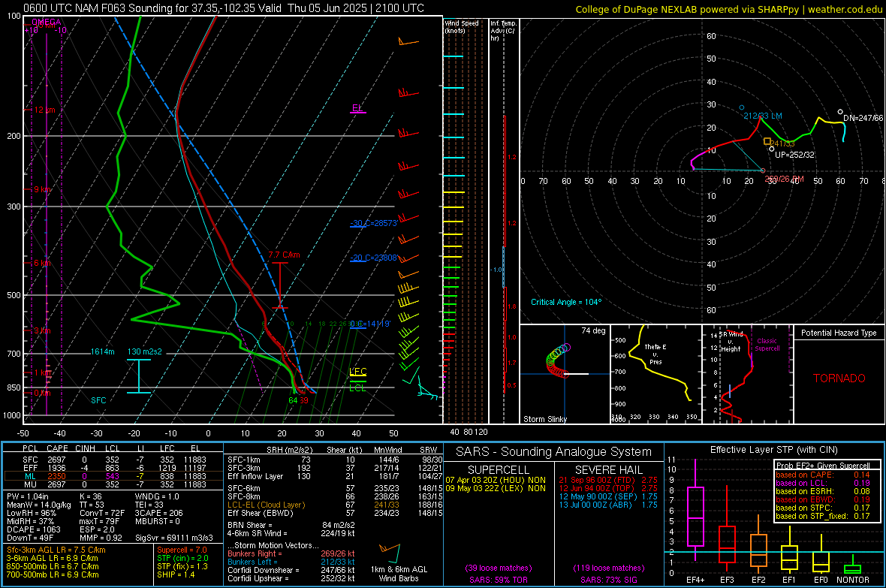Click the Eff Shear (EBWD) row
The height and width of the screenshot is (588, 886).
point(335,513)
